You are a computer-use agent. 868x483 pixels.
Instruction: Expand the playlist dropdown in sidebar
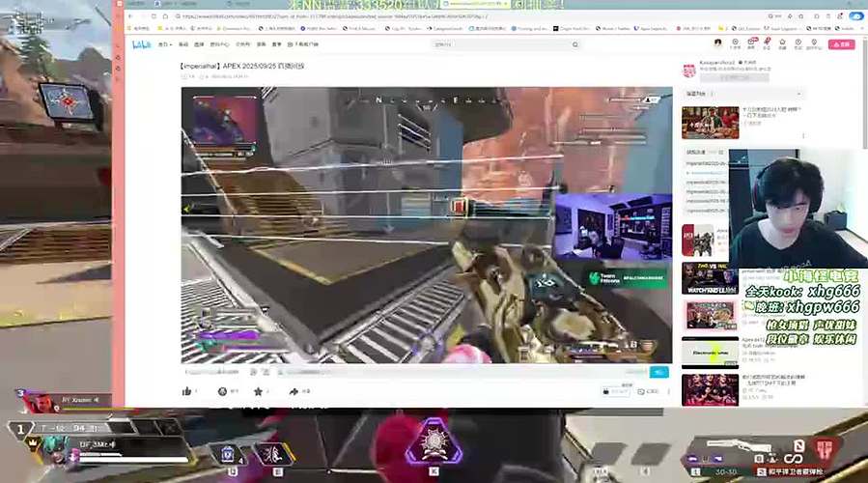point(798,94)
